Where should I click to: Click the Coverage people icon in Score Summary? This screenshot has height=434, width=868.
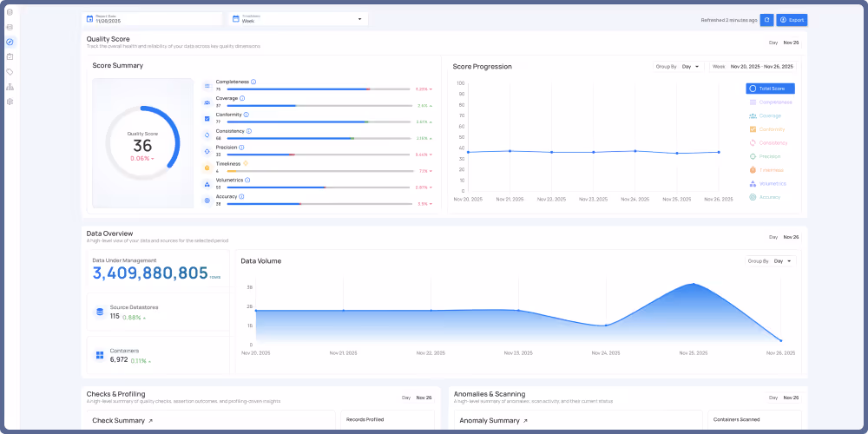[x=207, y=102]
